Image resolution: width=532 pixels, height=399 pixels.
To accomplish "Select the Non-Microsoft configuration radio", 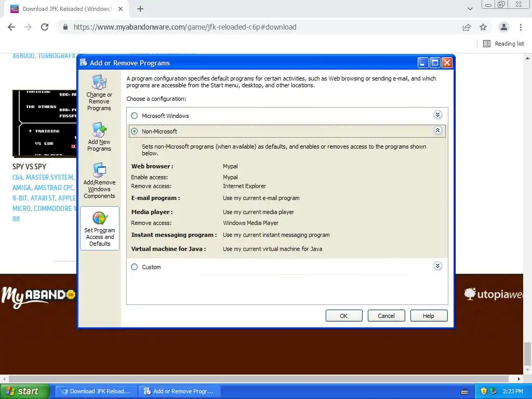I will click(135, 131).
